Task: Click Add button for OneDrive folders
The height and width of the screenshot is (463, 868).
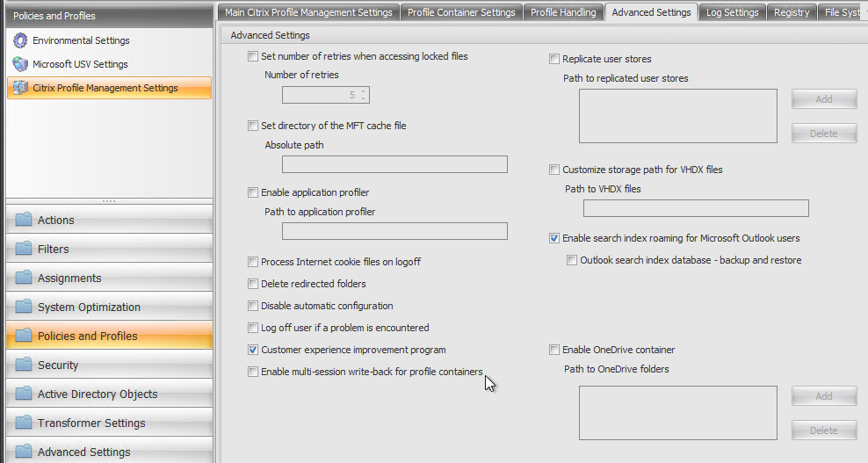Action: 824,396
